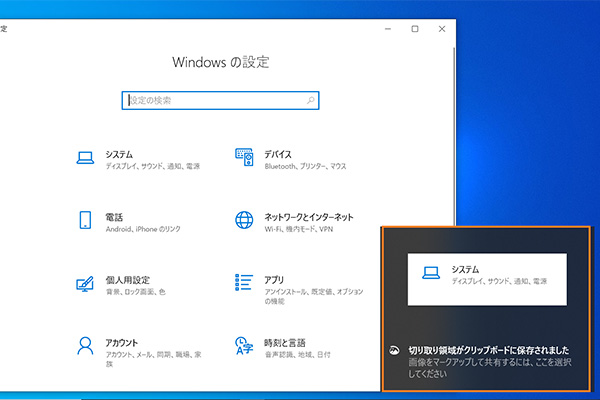Click into the 設定の検索 search field
Image resolution: width=600 pixels, height=400 pixels.
(x=220, y=100)
